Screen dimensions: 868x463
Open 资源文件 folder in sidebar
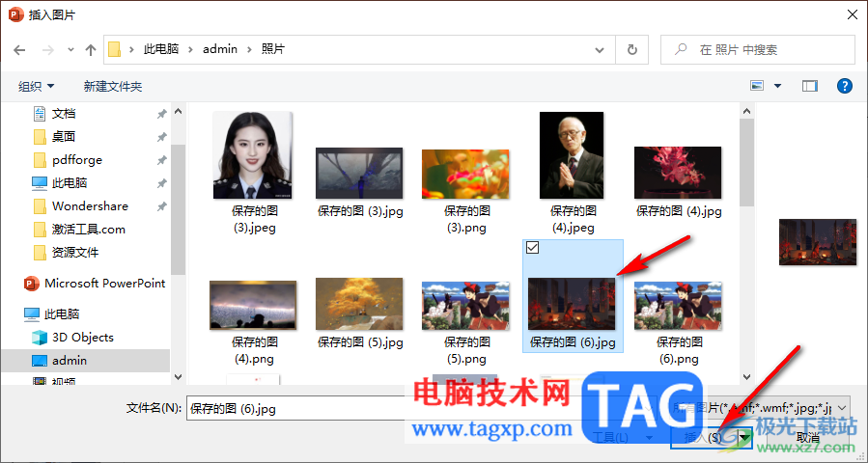pyautogui.click(x=75, y=253)
